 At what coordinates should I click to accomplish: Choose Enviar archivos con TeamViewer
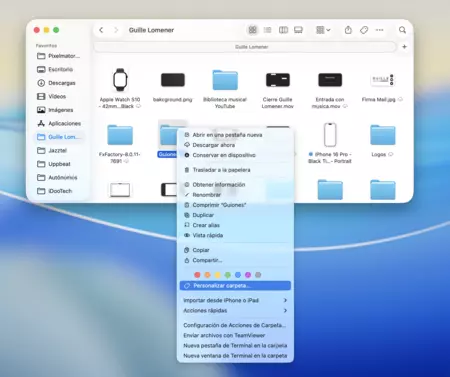click(x=235, y=335)
